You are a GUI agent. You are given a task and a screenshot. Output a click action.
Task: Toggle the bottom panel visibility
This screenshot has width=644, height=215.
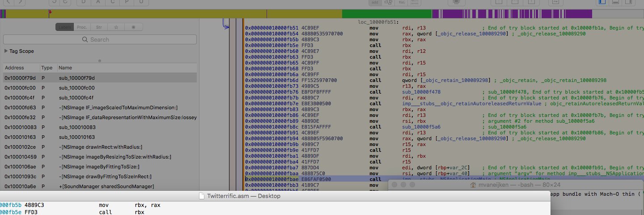pos(615,2)
